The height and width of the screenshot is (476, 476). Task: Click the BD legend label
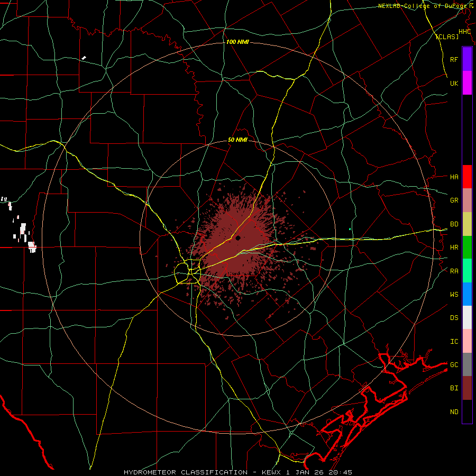point(454,224)
